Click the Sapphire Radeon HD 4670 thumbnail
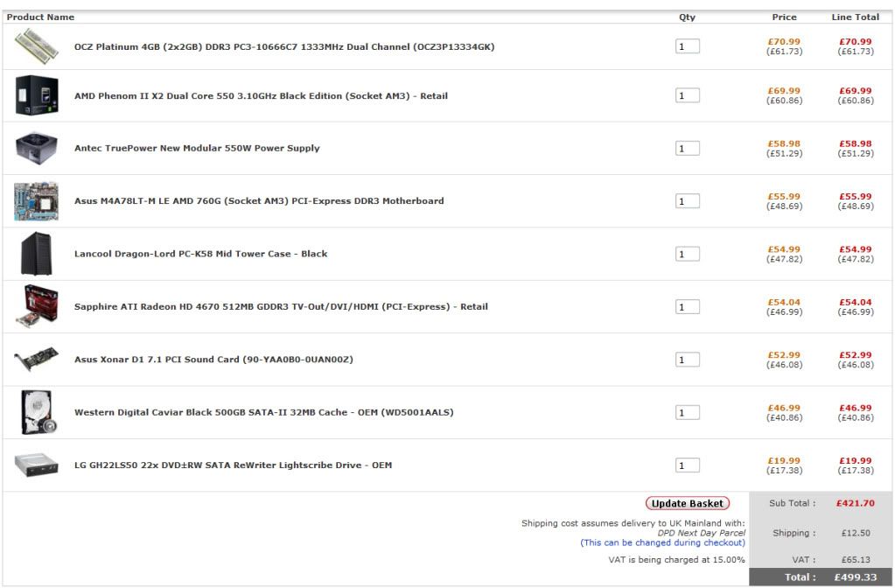The image size is (895, 588). pyautogui.click(x=37, y=306)
